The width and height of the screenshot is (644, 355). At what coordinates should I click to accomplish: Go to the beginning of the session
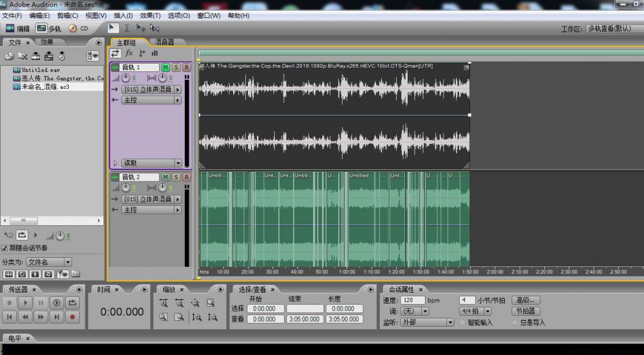(10, 317)
